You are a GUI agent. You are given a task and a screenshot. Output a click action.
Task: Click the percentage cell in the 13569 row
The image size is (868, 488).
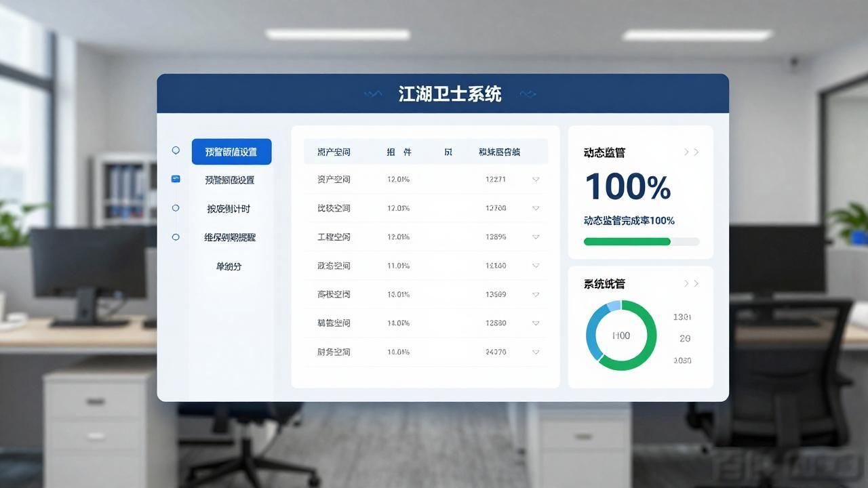click(x=398, y=294)
